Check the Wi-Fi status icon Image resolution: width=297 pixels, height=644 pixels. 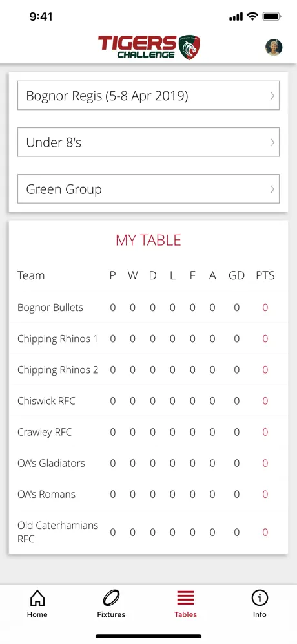pyautogui.click(x=252, y=16)
